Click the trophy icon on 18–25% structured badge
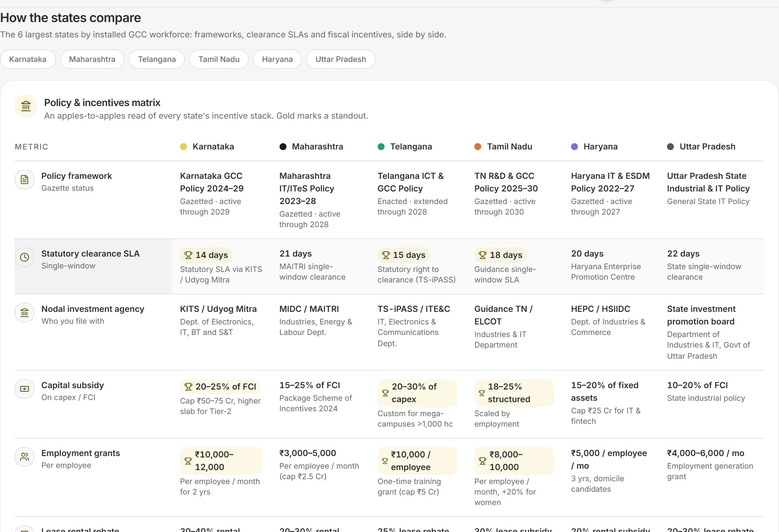The height and width of the screenshot is (532, 779). coord(482,393)
